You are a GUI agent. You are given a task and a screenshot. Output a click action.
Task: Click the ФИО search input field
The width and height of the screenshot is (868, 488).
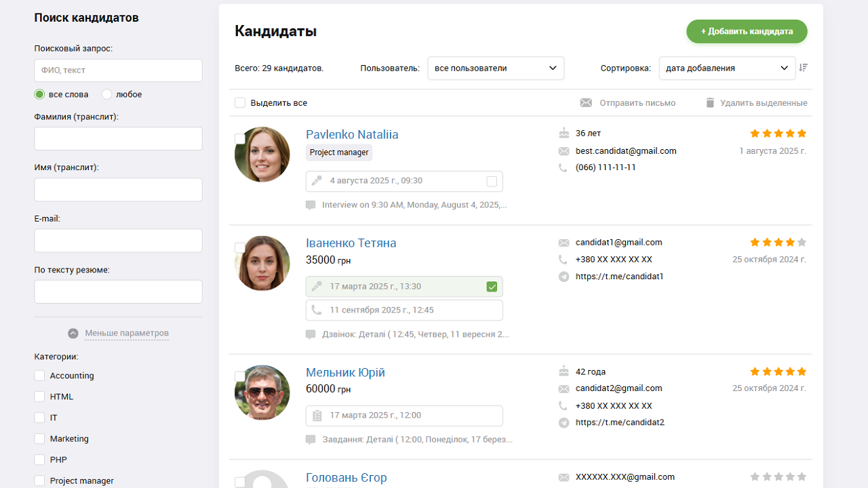(x=118, y=70)
